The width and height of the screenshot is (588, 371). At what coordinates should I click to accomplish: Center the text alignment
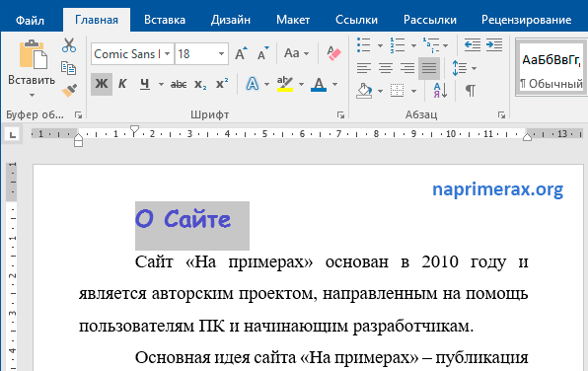click(x=386, y=68)
